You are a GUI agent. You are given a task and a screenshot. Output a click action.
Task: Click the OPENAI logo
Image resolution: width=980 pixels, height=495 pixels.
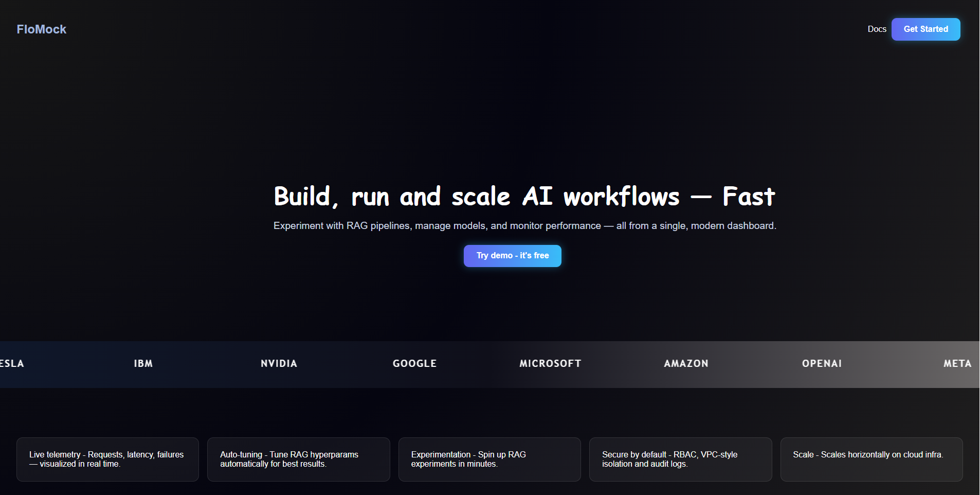tap(822, 364)
